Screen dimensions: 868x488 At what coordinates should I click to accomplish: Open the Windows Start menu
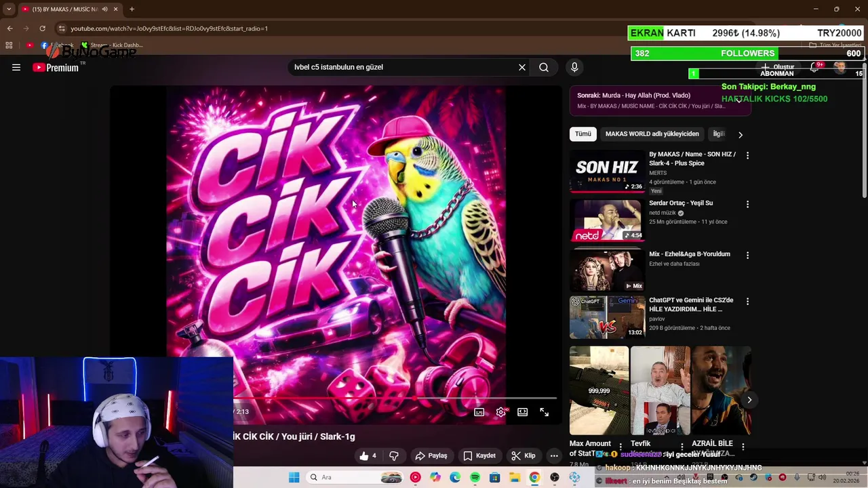[294, 477]
